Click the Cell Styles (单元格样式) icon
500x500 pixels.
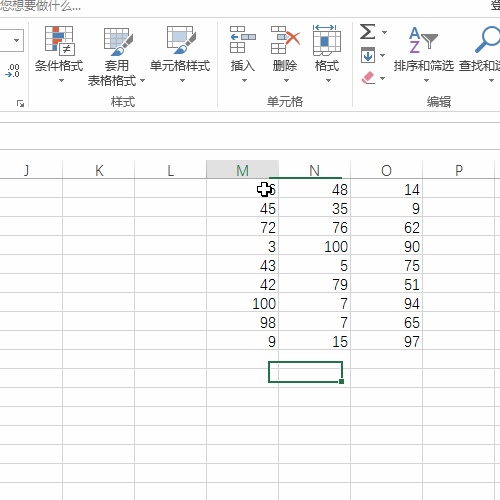click(181, 40)
